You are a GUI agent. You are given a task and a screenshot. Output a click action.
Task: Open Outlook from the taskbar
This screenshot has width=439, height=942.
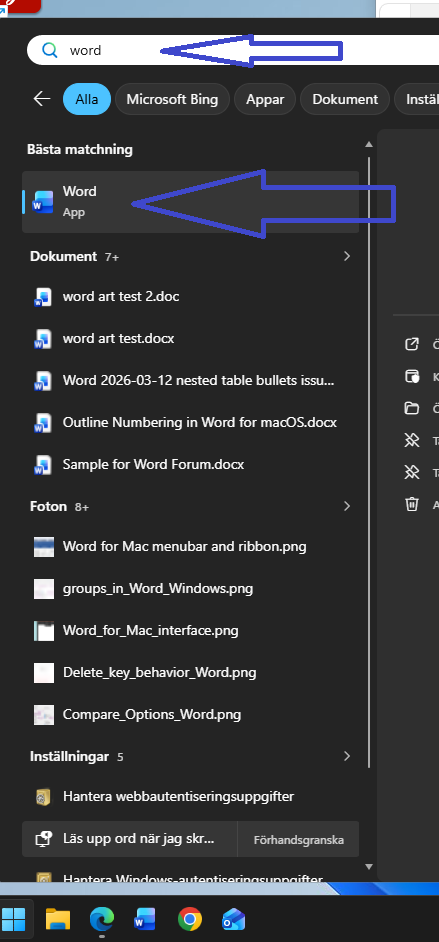click(234, 920)
